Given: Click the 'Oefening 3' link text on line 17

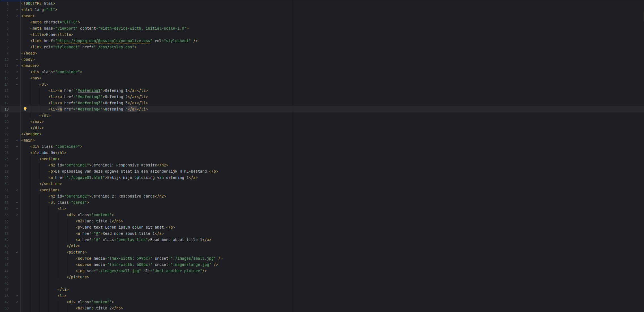Looking at the screenshot, I should point(116,103).
